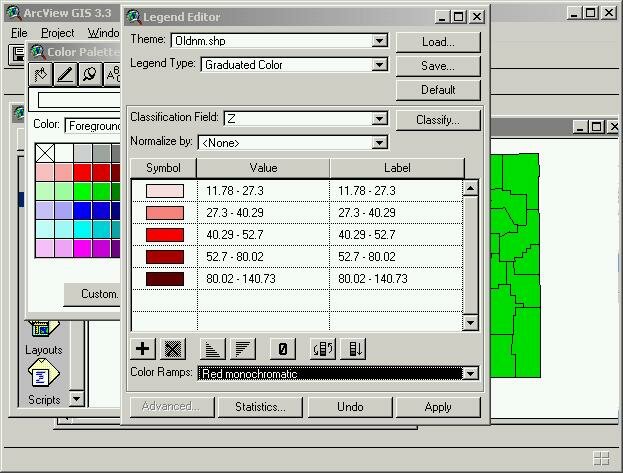Image resolution: width=623 pixels, height=473 pixels.
Task: Click the green map in the view window
Action: point(515,266)
